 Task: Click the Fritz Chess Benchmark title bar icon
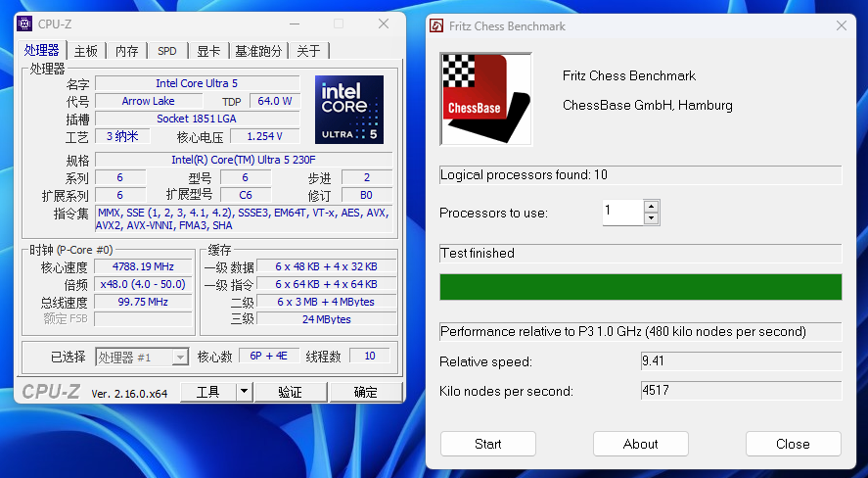pos(436,26)
